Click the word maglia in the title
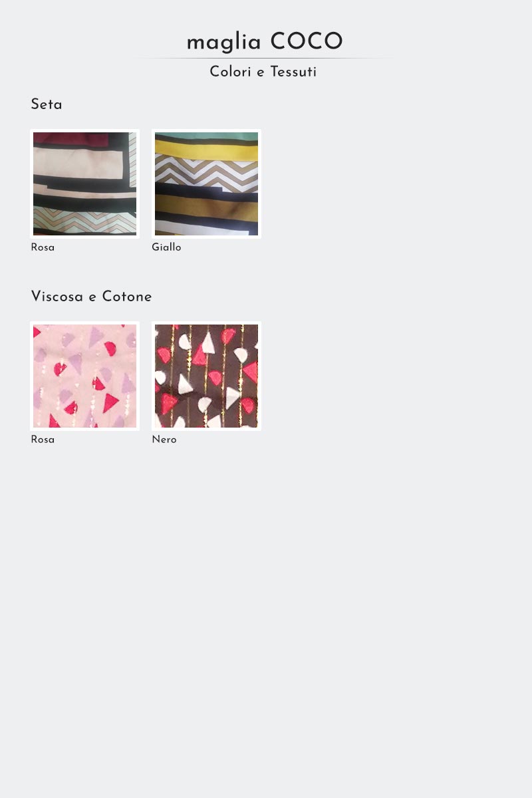 (223, 42)
